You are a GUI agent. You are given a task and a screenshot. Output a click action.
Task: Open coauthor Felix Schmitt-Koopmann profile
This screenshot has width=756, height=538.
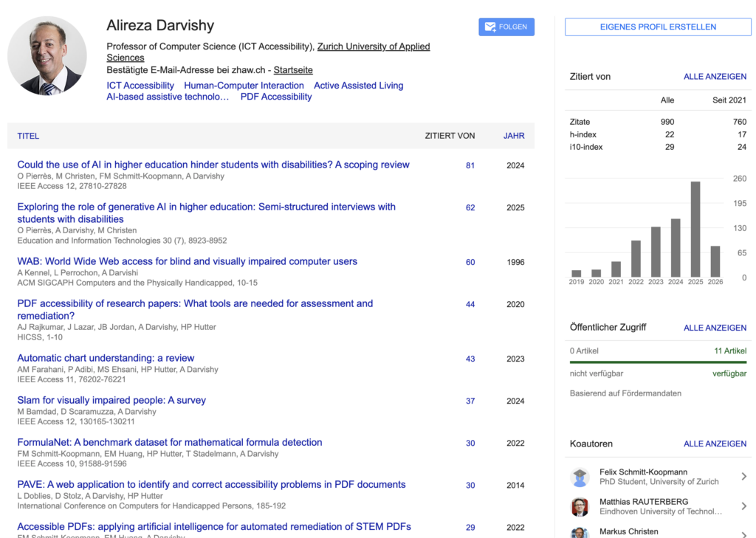pyautogui.click(x=643, y=472)
